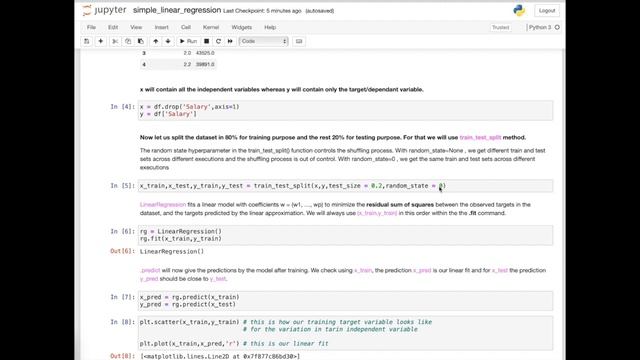The width and height of the screenshot is (640, 360).
Task: Click the Logout button
Action: click(x=547, y=11)
